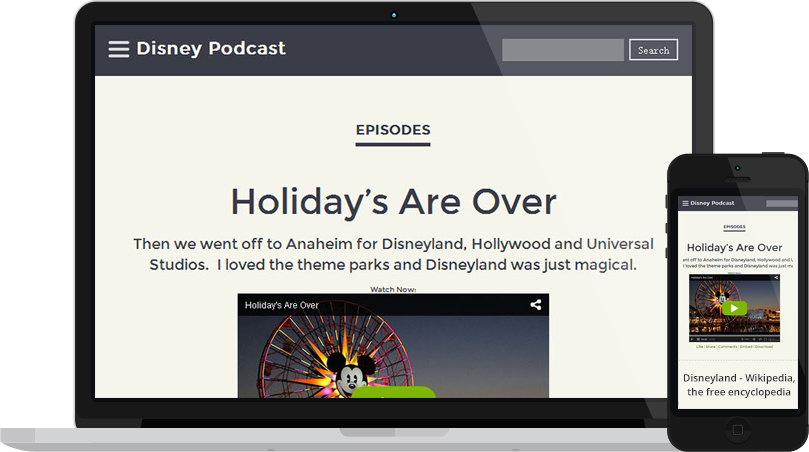Tap the share icon on the phone video
The image size is (809, 452).
point(776,278)
